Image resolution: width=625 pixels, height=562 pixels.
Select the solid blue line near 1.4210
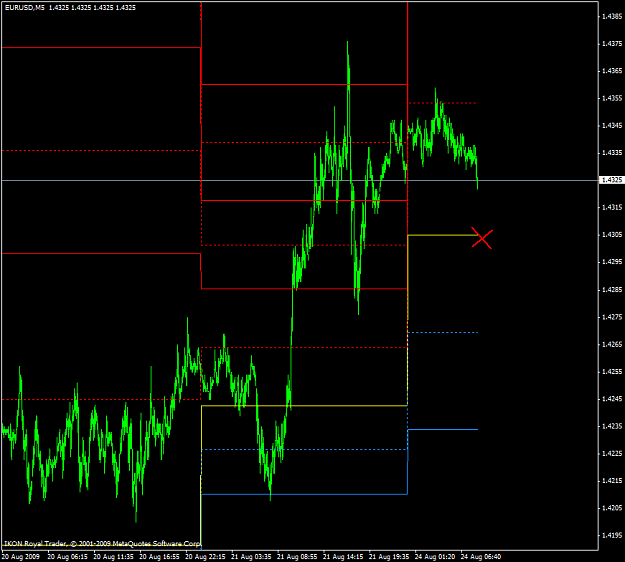tap(305, 494)
